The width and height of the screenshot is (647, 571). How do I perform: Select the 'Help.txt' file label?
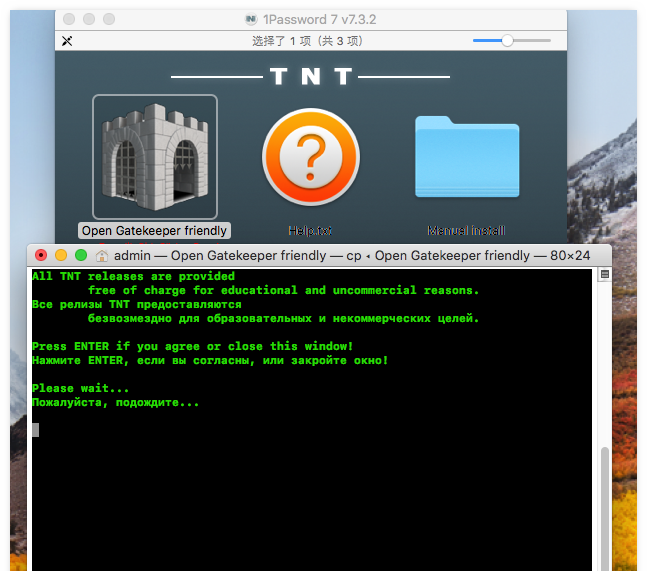click(310, 231)
